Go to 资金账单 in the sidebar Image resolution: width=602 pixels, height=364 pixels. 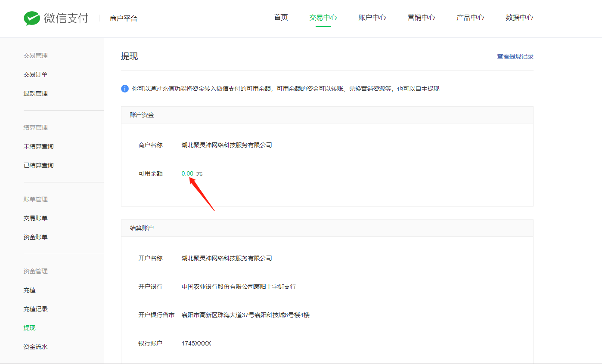point(35,237)
